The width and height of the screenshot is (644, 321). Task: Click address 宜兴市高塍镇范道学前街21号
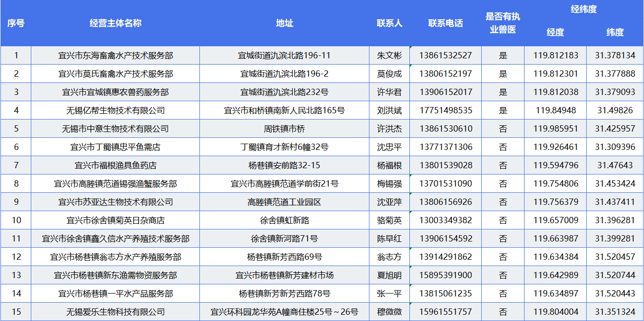click(285, 184)
